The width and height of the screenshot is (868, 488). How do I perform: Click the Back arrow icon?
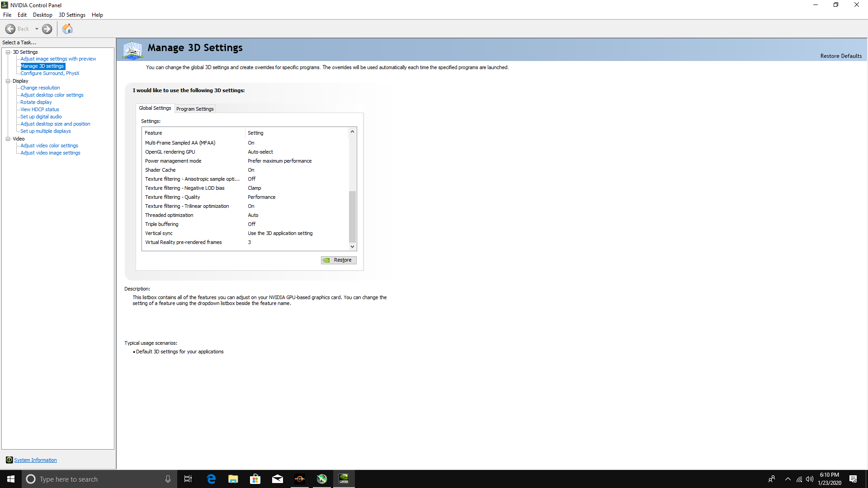point(10,29)
